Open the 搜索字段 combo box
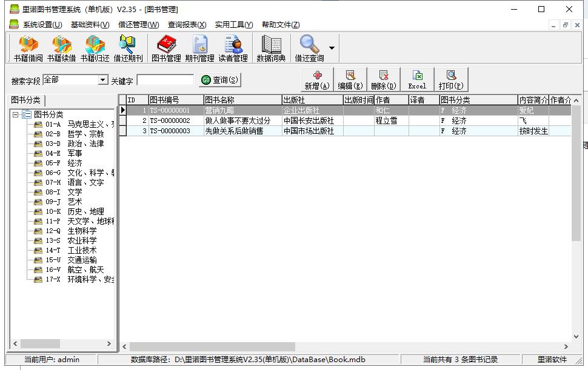Screen dimensions: 588x370 [x=76, y=80]
